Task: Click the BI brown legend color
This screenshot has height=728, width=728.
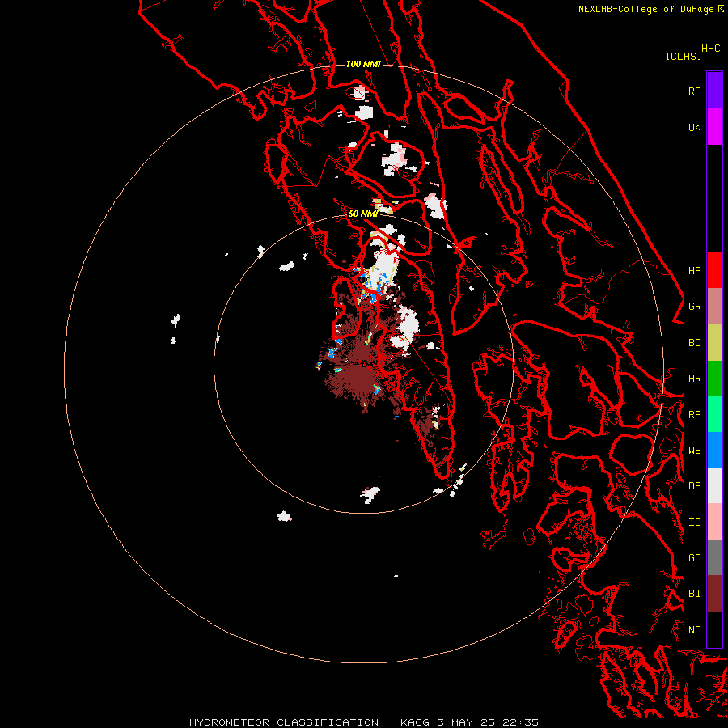Action: pyautogui.click(x=714, y=594)
